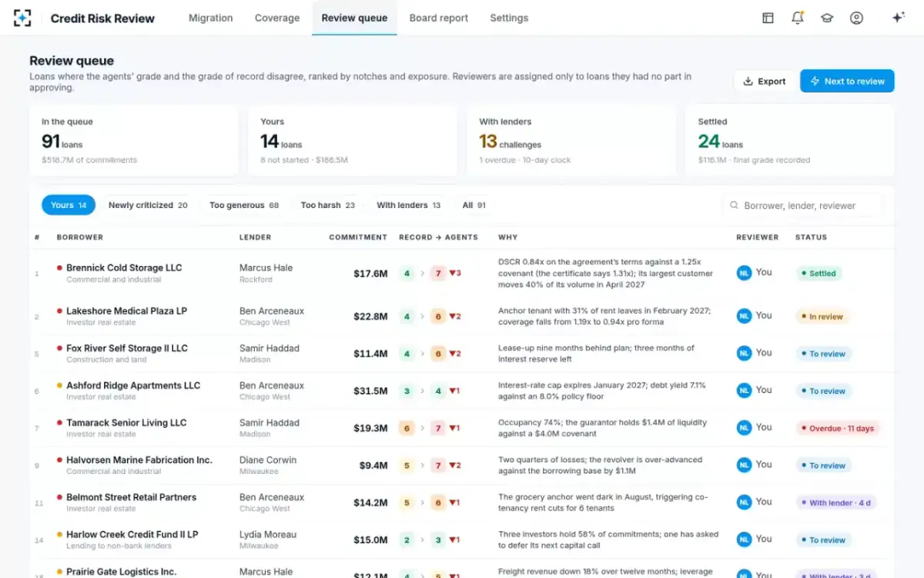Open the notifications bell
Viewport: 924px width, 578px height.
[x=798, y=18]
